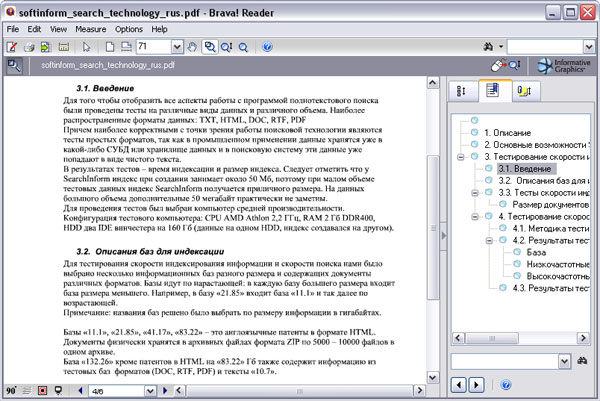Click the Fit Width icon
This screenshot has height=401, width=600.
[126, 47]
